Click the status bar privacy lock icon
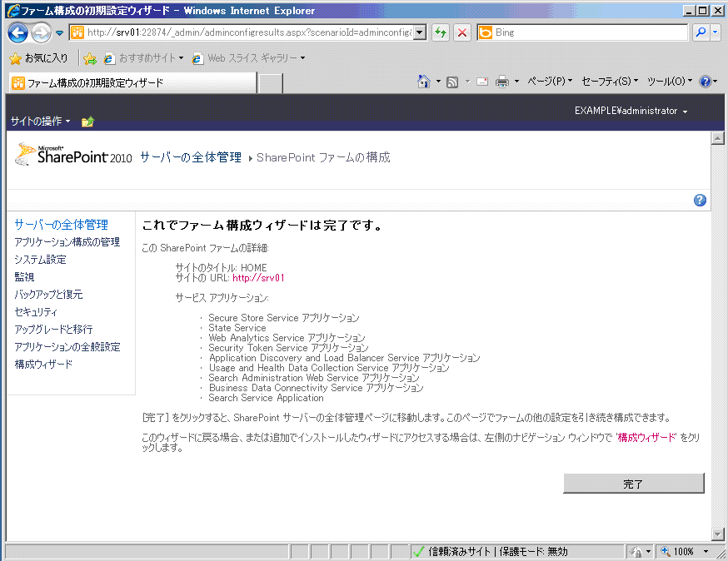The height and width of the screenshot is (561, 728). (636, 552)
